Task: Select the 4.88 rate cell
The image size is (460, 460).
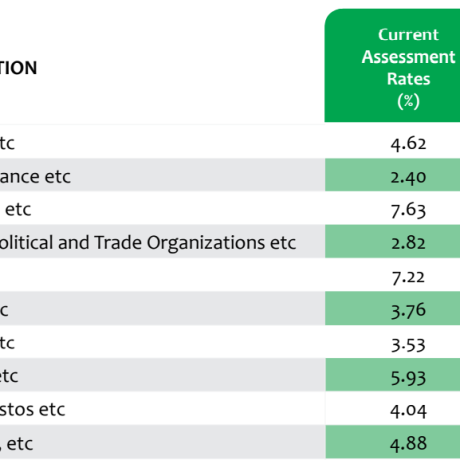Action: [x=392, y=442]
